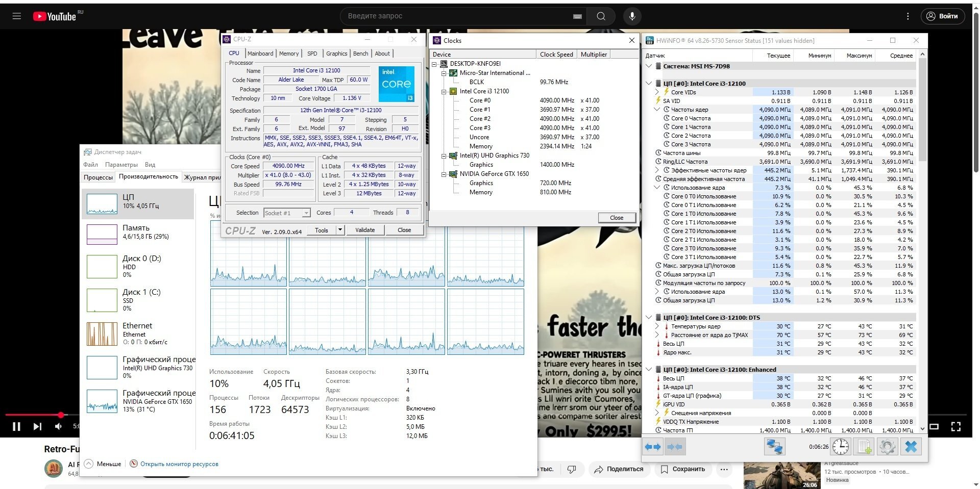The image size is (980, 489).
Task: Activate YouTube voice search microphone
Action: point(632,16)
